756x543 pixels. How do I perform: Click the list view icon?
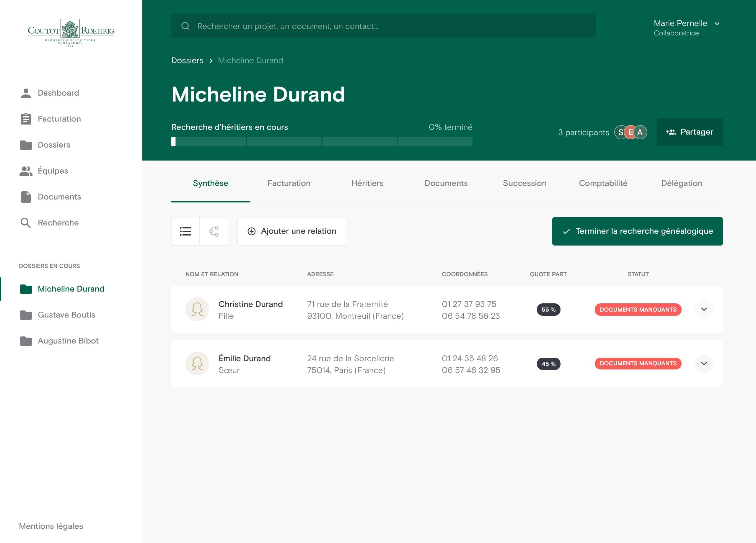tap(185, 230)
